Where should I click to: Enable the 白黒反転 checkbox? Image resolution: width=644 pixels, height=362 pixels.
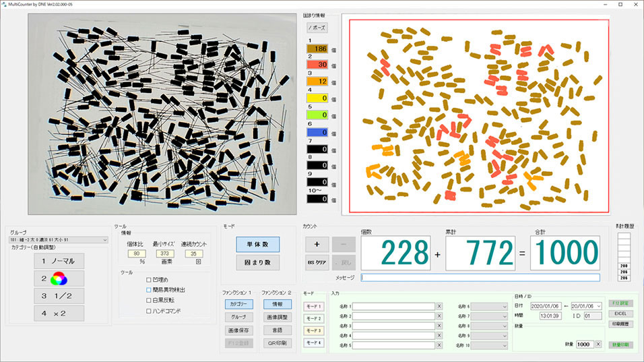(149, 301)
